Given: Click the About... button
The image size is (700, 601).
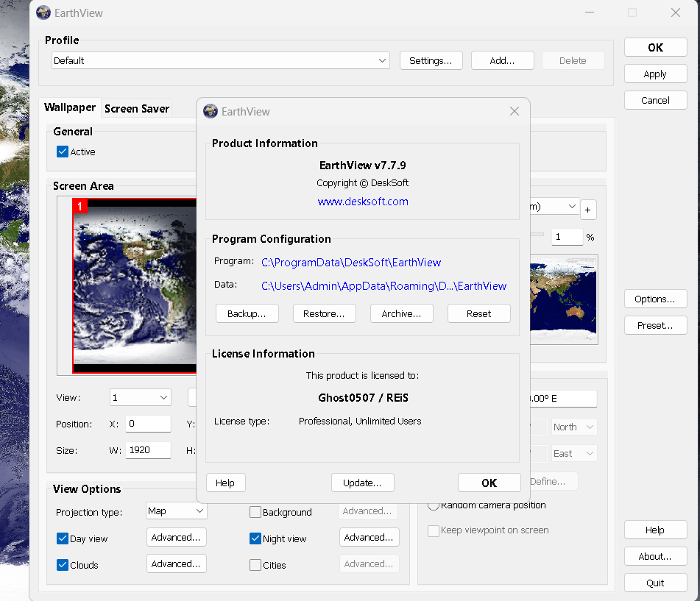Looking at the screenshot, I should (655, 556).
